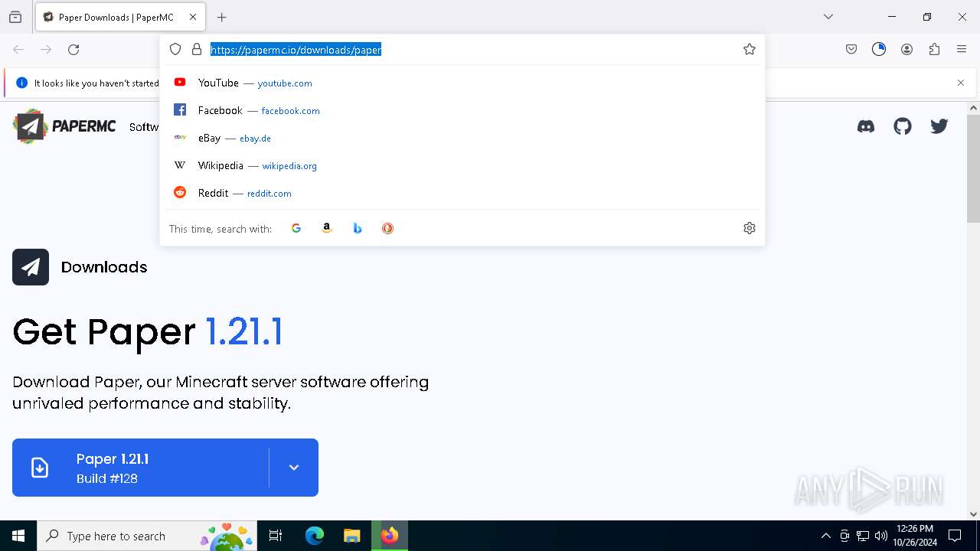Open network icon in tray
The image size is (980, 551).
pyautogui.click(x=863, y=536)
